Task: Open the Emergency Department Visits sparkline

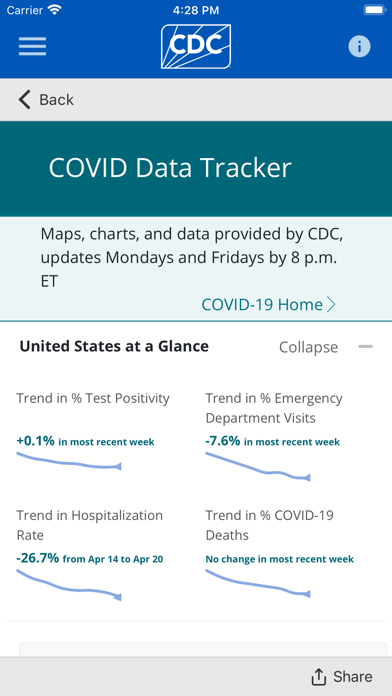Action: 258,467
